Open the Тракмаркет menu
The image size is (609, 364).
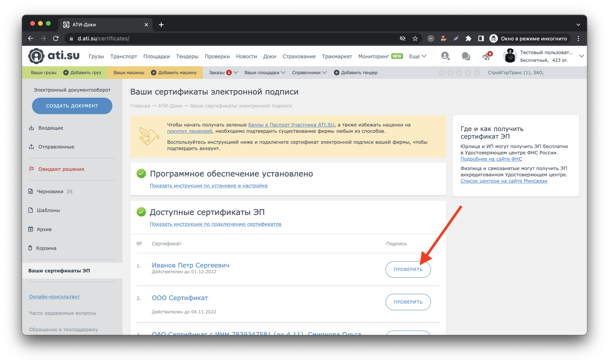(x=337, y=56)
